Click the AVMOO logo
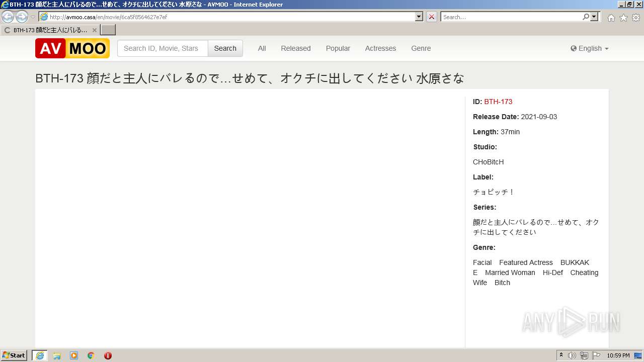Screen dimensions: 644x362 click(72, 48)
